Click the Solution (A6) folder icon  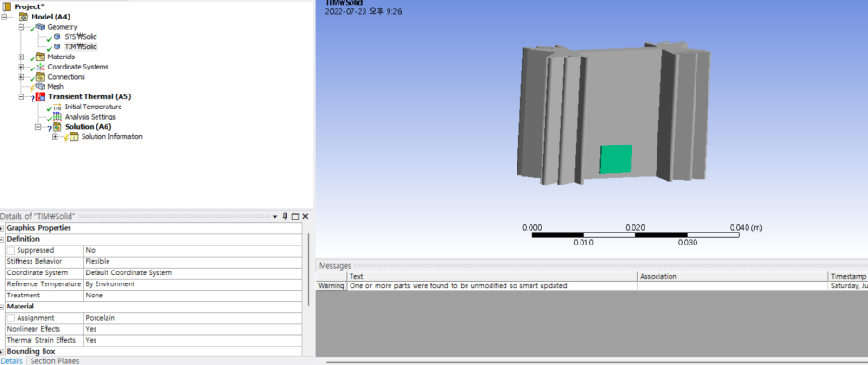(57, 127)
